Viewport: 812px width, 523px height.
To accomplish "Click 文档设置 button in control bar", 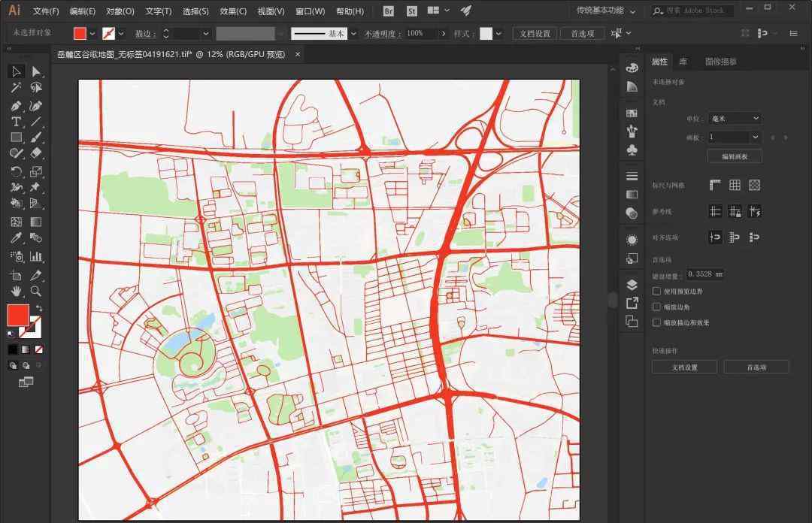I will pyautogui.click(x=535, y=34).
